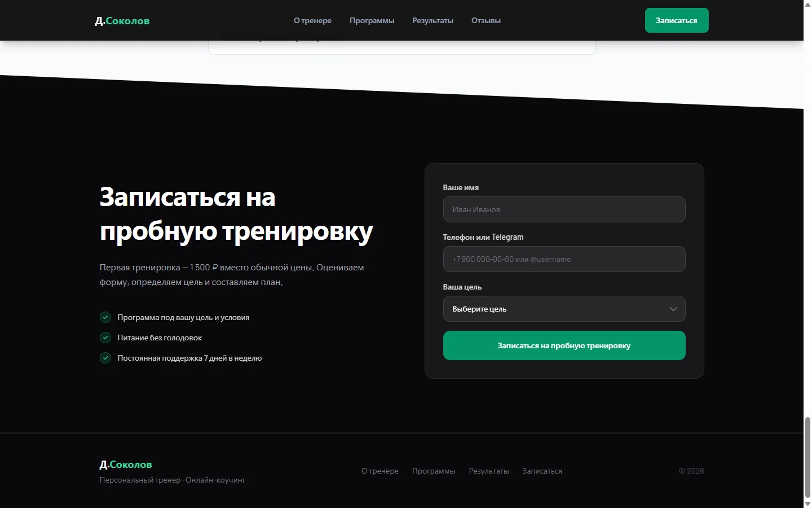Image resolution: width=812 pixels, height=508 pixels.
Task: Click text Питание без голодовок
Action: (x=160, y=338)
